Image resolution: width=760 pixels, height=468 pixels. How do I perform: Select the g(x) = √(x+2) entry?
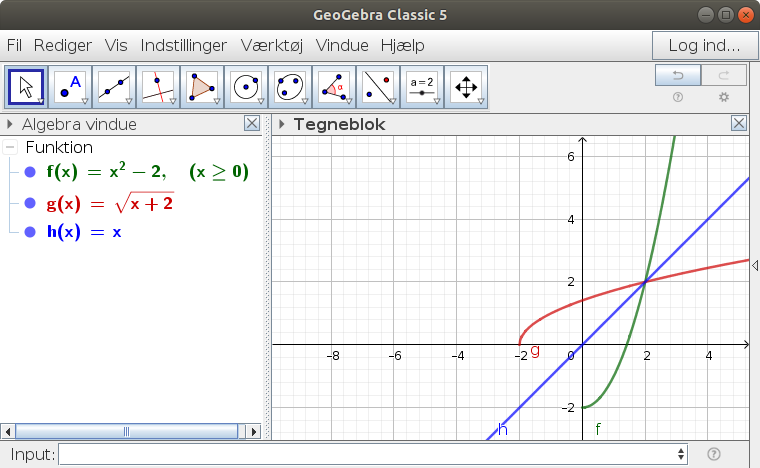pyautogui.click(x=110, y=203)
